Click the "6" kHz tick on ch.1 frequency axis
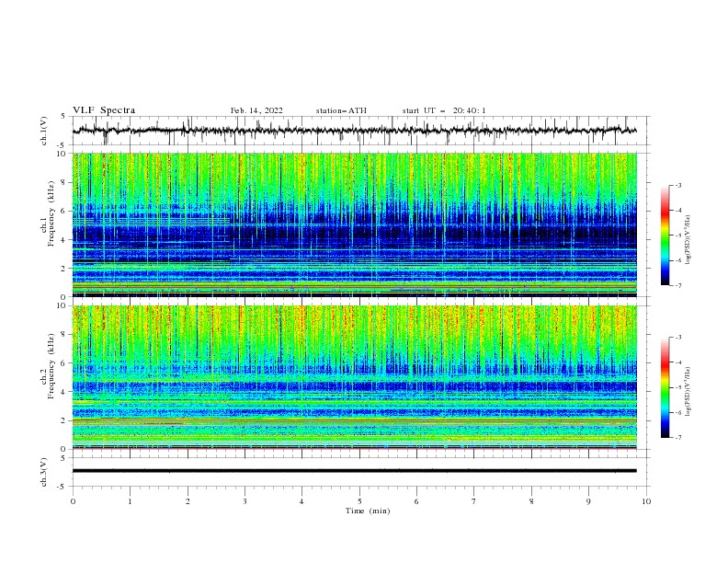This screenshot has width=728, height=563. (x=64, y=211)
